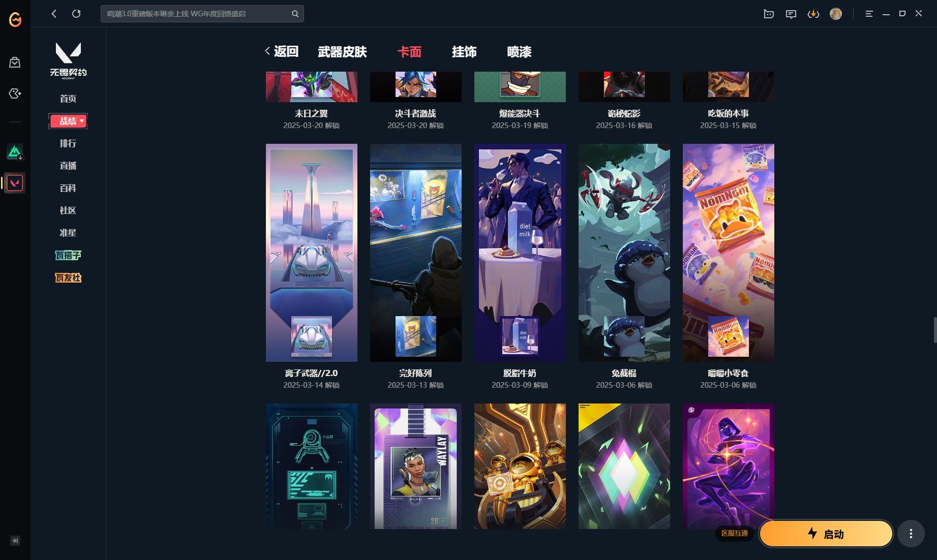The image size is (937, 560).
Task: Open the hamburger main menu
Action: [x=869, y=14]
